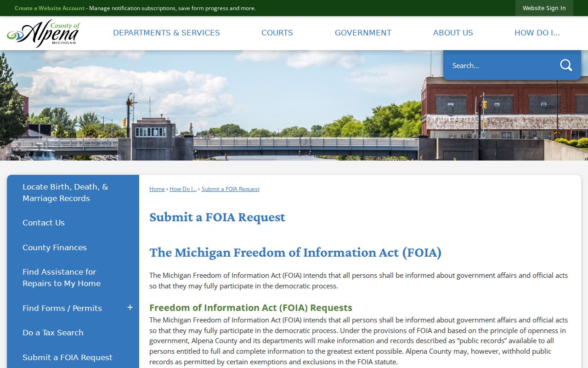Click the Alpena County logo
The height and width of the screenshot is (368, 588).
[44, 34]
